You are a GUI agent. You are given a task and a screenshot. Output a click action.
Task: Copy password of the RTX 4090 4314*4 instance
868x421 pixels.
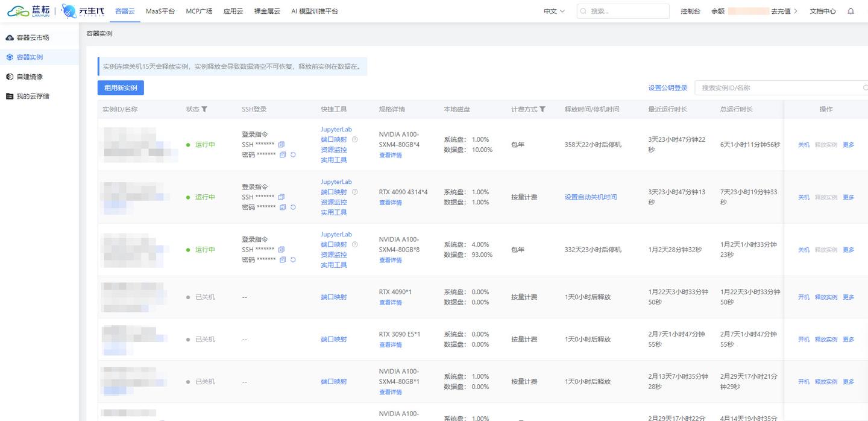click(x=283, y=207)
